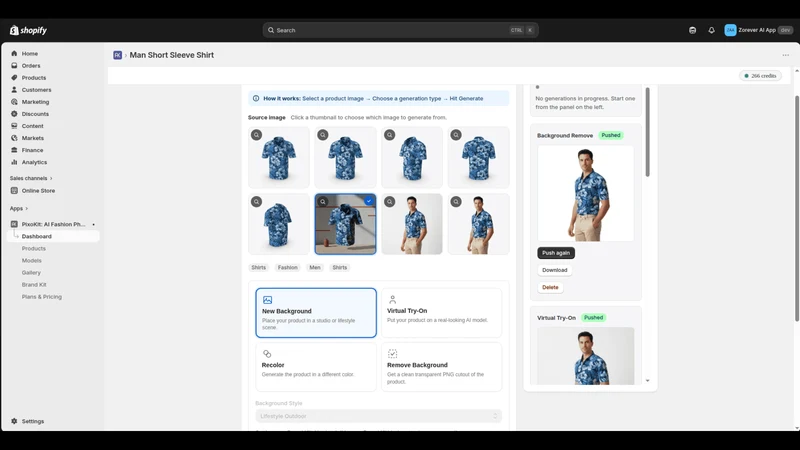
Task: Zoom the first bottom-row shirt thumbnail
Action: pyautogui.click(x=257, y=202)
